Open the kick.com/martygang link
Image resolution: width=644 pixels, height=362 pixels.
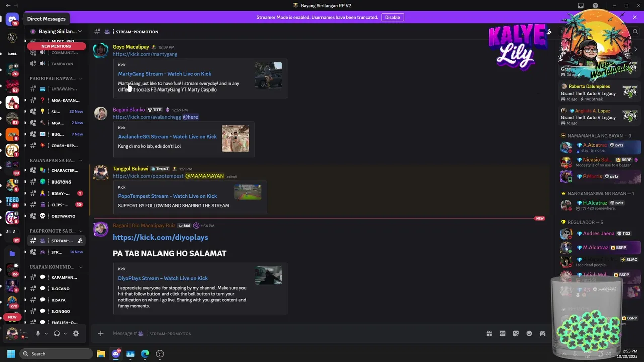point(145,54)
